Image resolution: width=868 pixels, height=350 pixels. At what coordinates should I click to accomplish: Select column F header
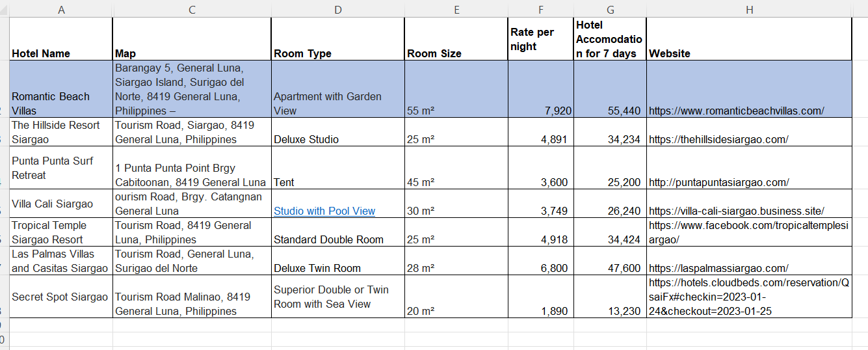[x=540, y=9]
